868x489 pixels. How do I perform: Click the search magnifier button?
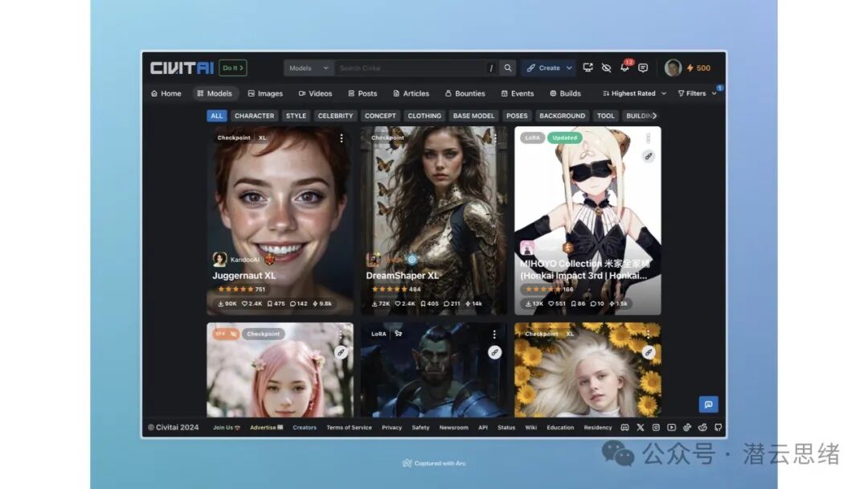click(508, 68)
